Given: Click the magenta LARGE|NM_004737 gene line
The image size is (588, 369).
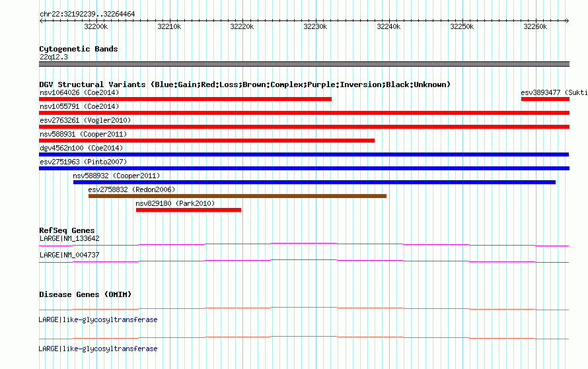Looking at the screenshot, I should tap(304, 261).
